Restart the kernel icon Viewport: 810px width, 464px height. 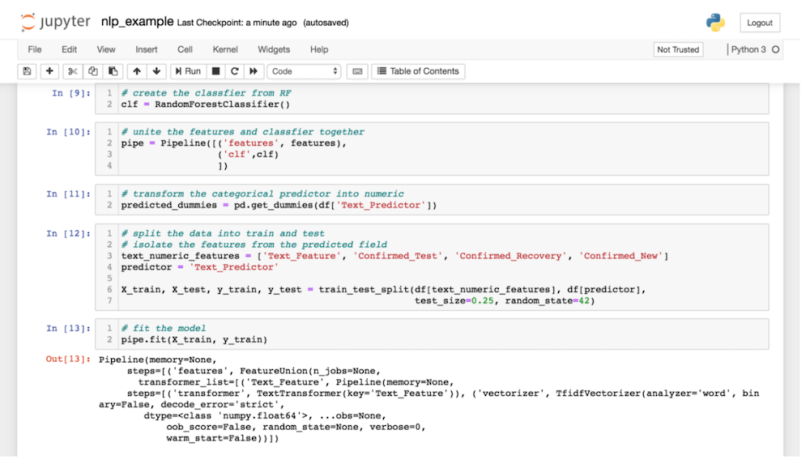click(x=235, y=71)
